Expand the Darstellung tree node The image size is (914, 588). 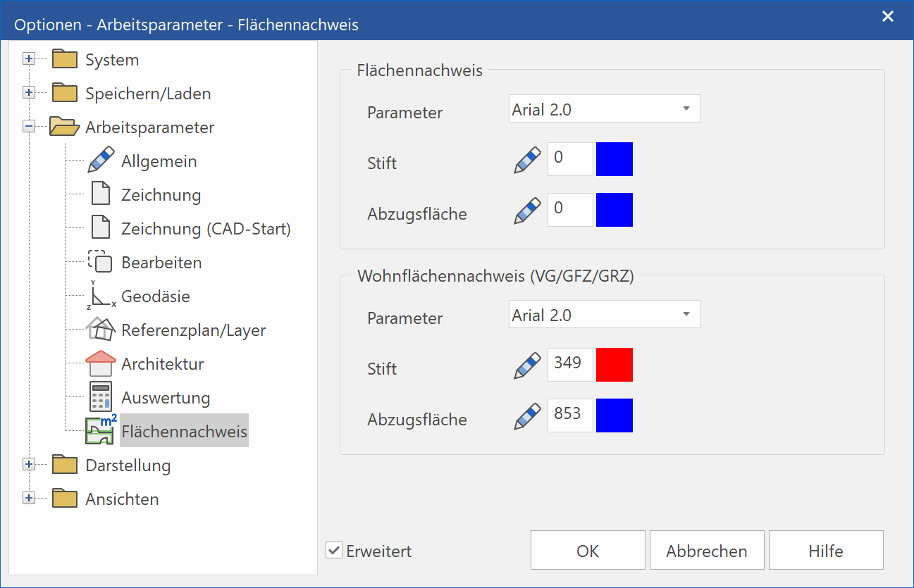point(29,465)
